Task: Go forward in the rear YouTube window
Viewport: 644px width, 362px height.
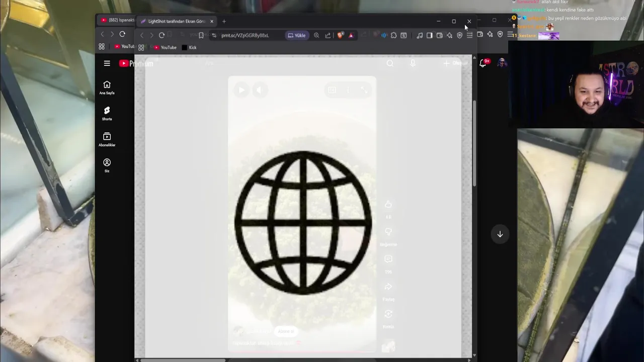Action: tap(112, 34)
